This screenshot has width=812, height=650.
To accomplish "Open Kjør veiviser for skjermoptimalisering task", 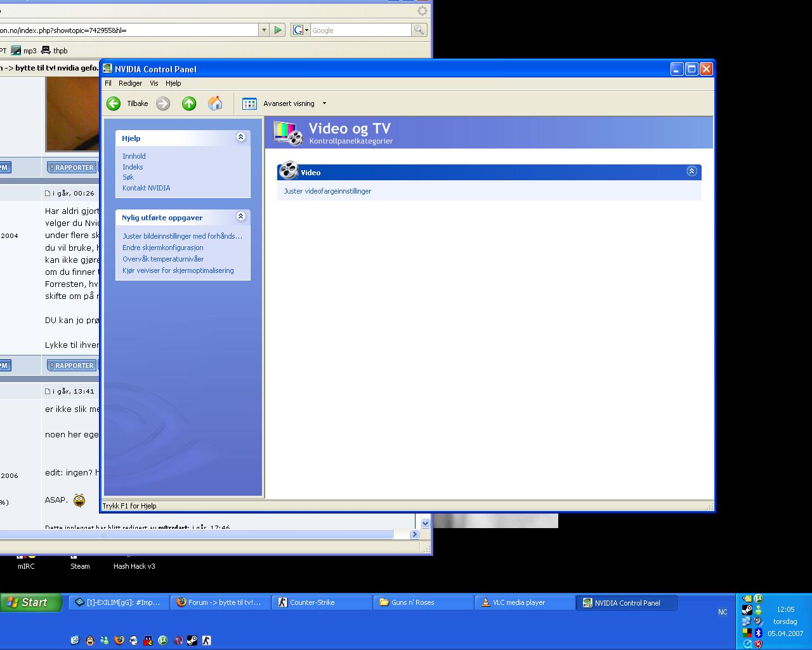I will (178, 270).
